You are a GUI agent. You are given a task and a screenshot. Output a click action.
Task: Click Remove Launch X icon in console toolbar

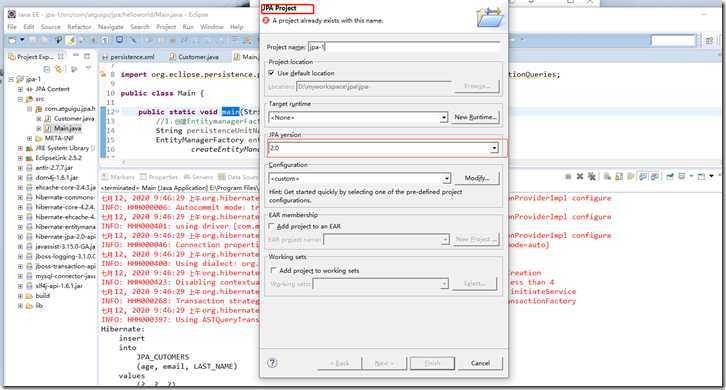click(x=580, y=176)
